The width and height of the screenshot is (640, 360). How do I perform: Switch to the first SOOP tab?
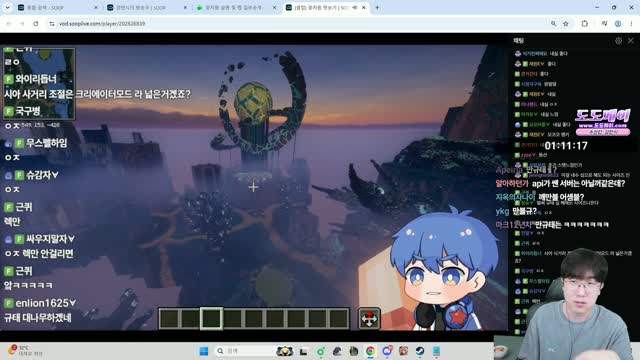57,7
